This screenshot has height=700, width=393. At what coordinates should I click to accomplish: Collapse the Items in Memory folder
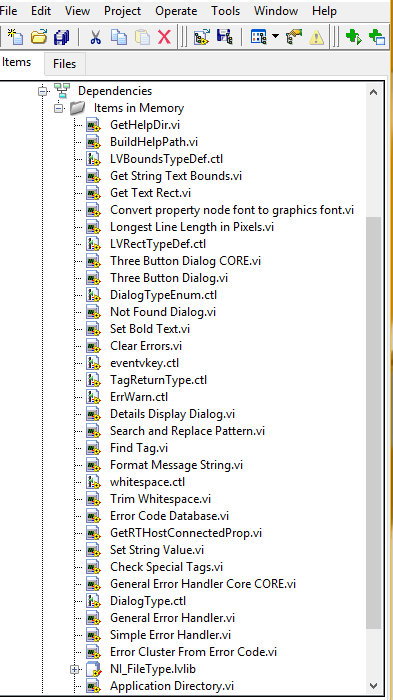pyautogui.click(x=59, y=108)
